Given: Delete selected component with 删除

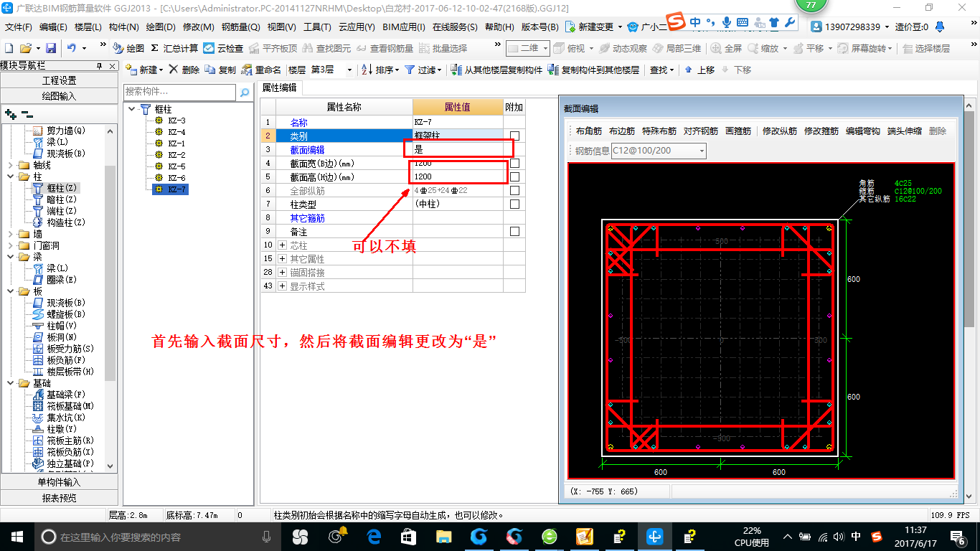Looking at the screenshot, I should [184, 70].
